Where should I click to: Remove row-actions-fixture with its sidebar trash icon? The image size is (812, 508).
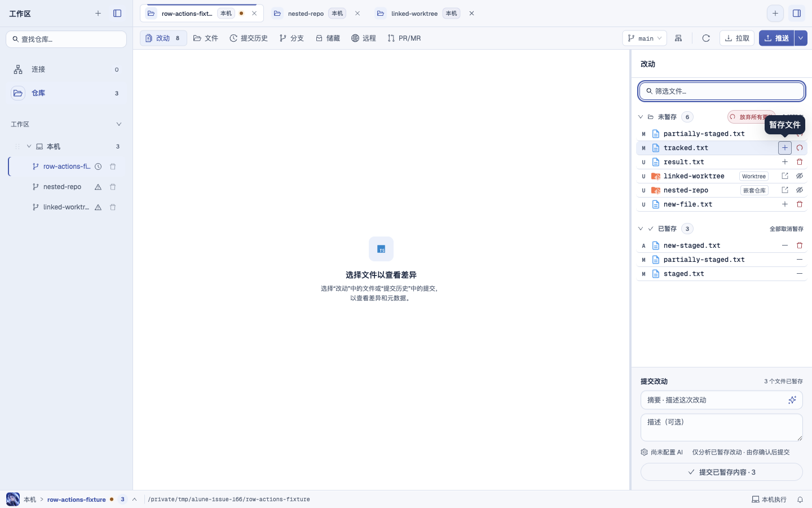(113, 167)
